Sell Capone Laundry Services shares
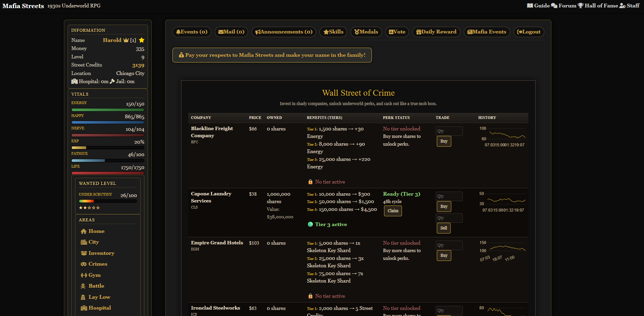The width and height of the screenshot is (644, 316). (x=444, y=228)
